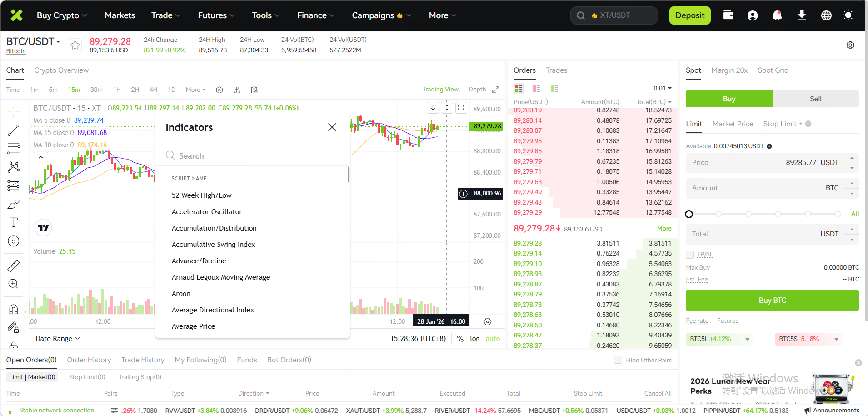Open the Order History tab
This screenshot has width=868, height=416.
coord(89,360)
